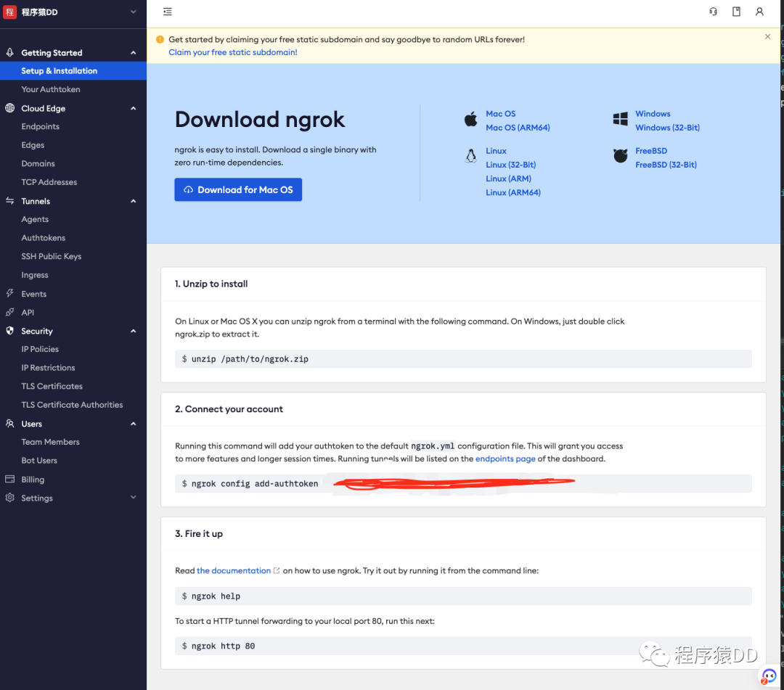
Task: Download the plain Windows build
Action: [x=653, y=114]
